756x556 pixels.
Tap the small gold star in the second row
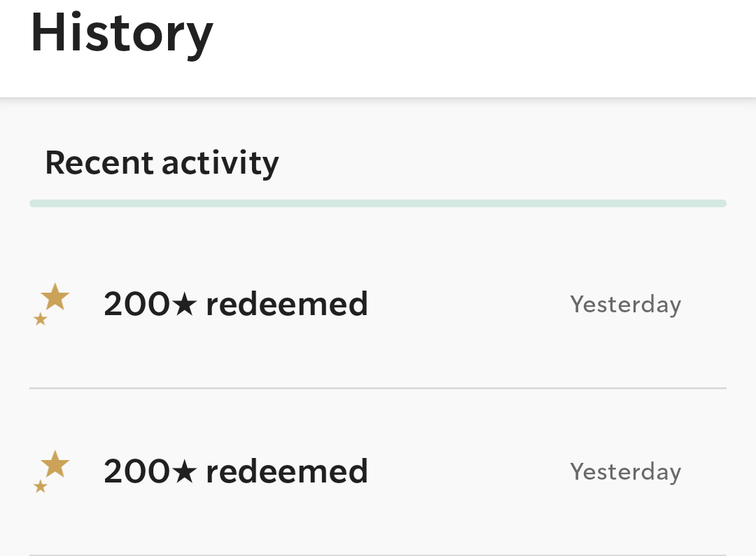click(41, 486)
